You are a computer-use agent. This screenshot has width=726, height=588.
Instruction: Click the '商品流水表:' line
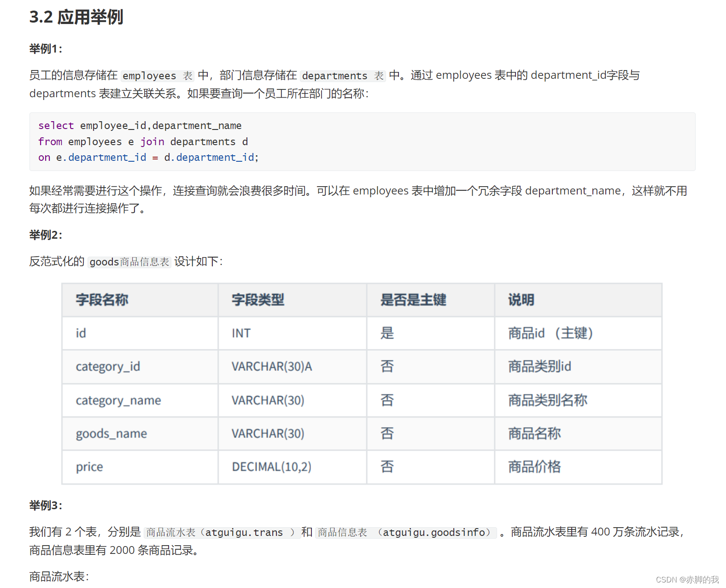[x=59, y=576]
